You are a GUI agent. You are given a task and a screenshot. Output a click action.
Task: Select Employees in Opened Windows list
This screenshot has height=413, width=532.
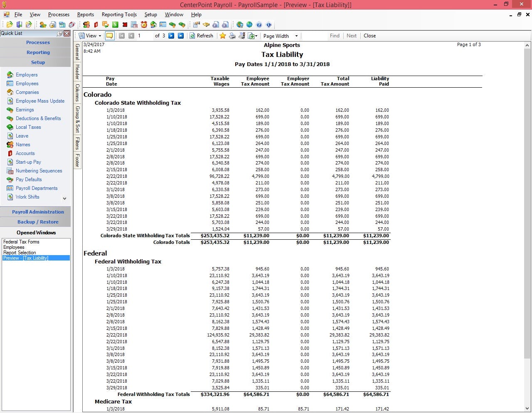[x=14, y=247]
